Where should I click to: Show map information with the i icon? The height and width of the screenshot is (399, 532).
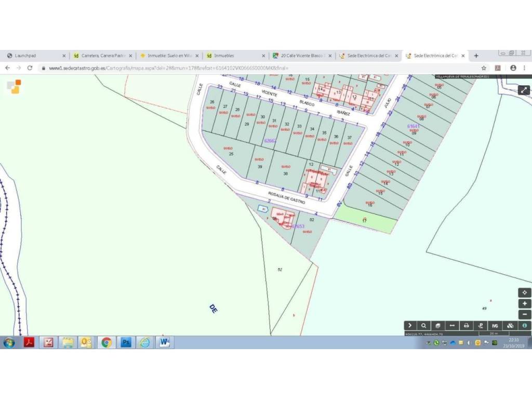[x=525, y=326]
